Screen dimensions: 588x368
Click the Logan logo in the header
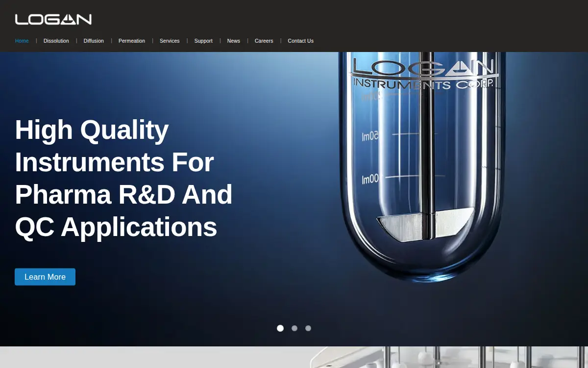coord(53,20)
